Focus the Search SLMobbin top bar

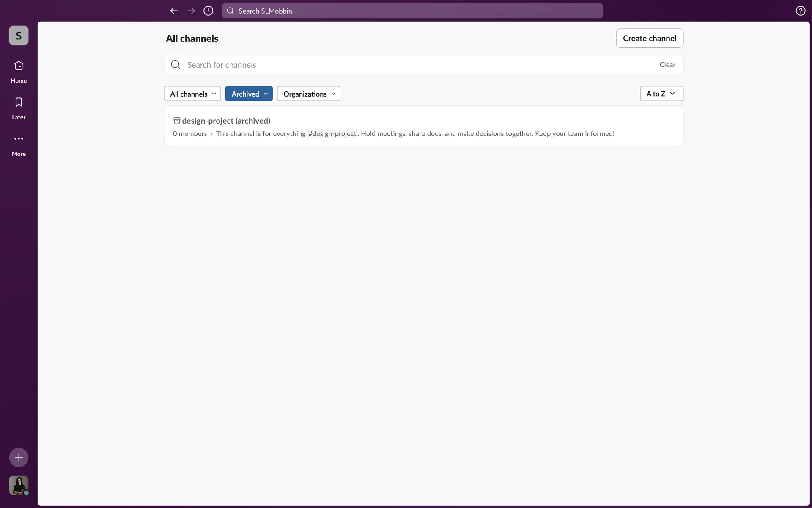click(412, 11)
